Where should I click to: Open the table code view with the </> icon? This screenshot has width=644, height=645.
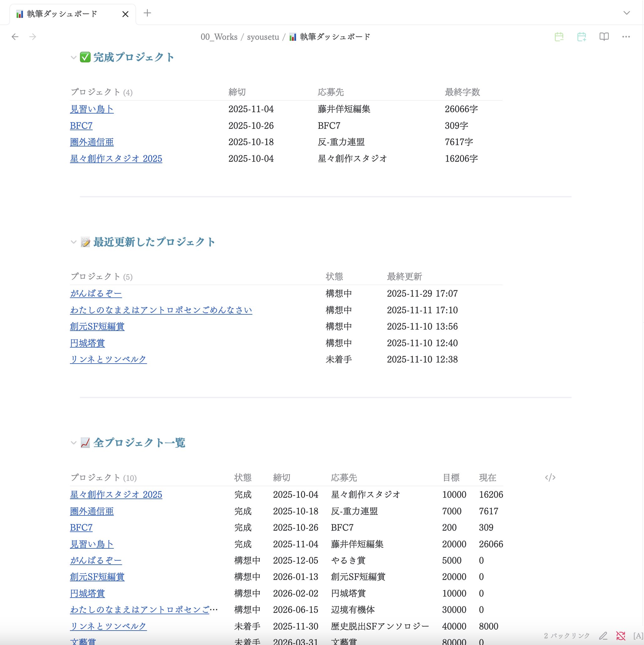coord(550,477)
